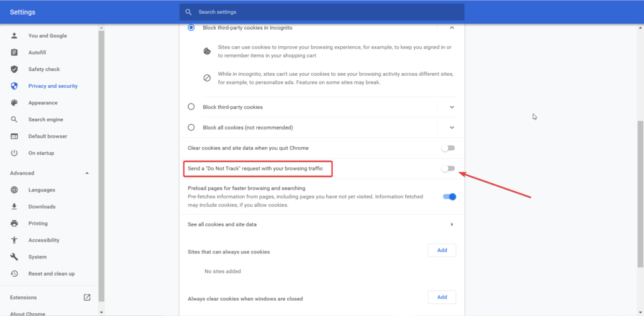
Task: Open the About Chrome page
Action: 27,313
